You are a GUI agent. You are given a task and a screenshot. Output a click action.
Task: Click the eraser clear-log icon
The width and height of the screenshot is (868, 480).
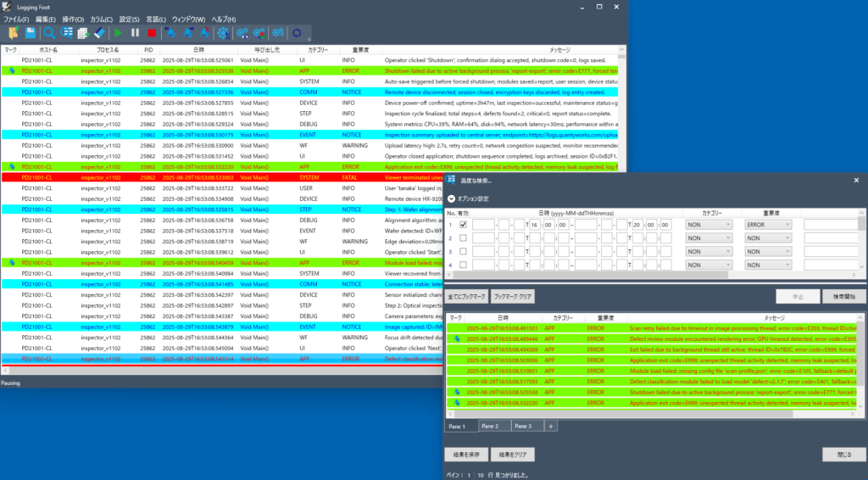click(99, 33)
